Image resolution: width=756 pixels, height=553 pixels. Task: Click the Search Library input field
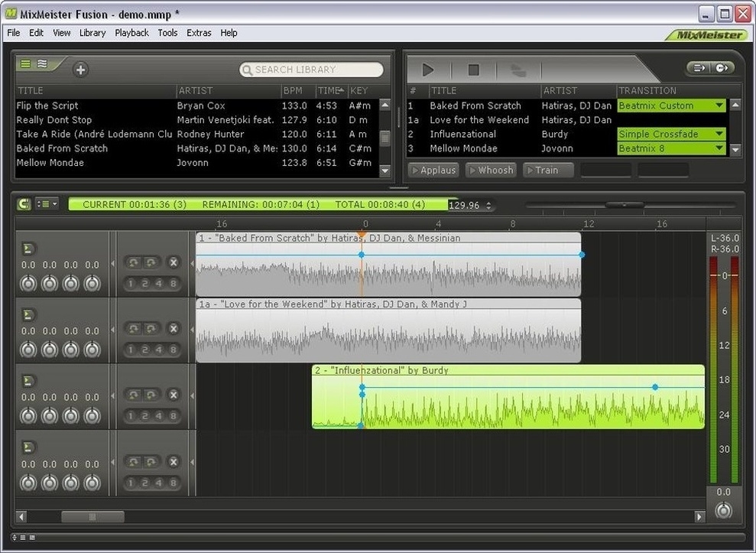tap(312, 70)
